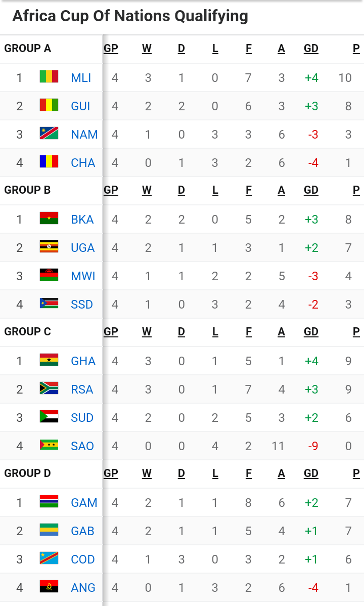Click the Angola flag icon
The height and width of the screenshot is (606, 364).
point(49,587)
